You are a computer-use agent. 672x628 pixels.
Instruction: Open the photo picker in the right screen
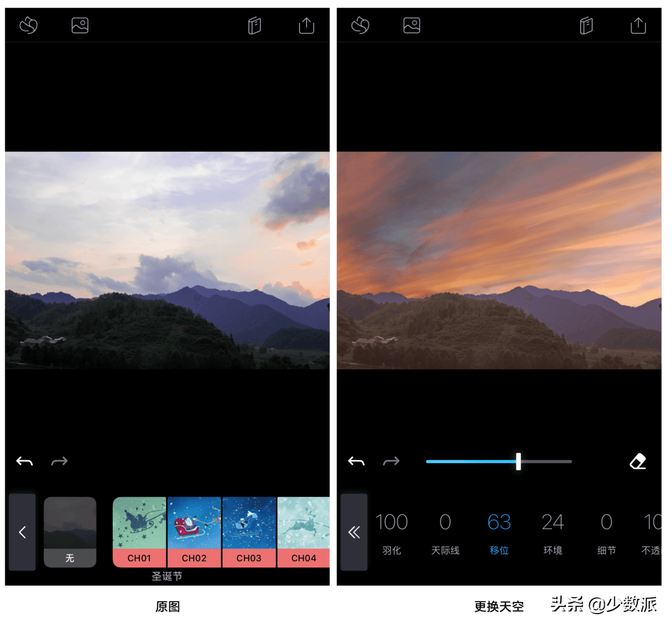(x=412, y=25)
